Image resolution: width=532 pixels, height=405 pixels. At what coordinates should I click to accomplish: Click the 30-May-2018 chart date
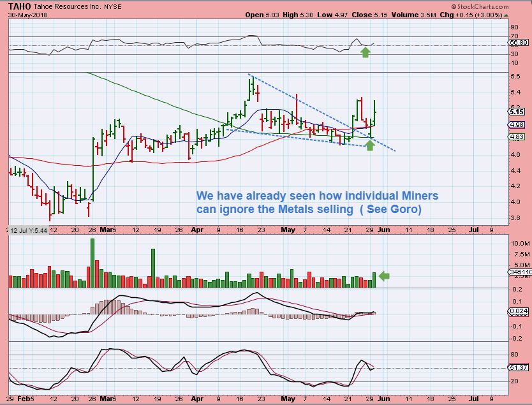click(x=28, y=15)
